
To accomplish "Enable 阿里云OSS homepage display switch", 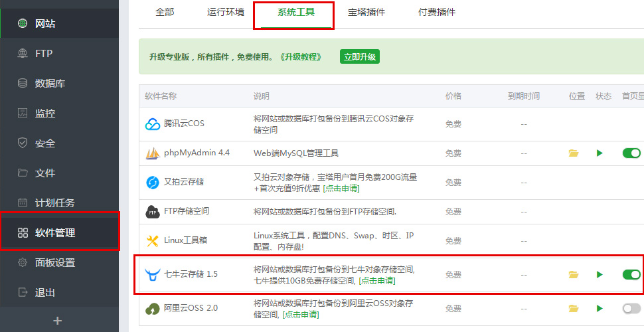I will pos(631,308).
